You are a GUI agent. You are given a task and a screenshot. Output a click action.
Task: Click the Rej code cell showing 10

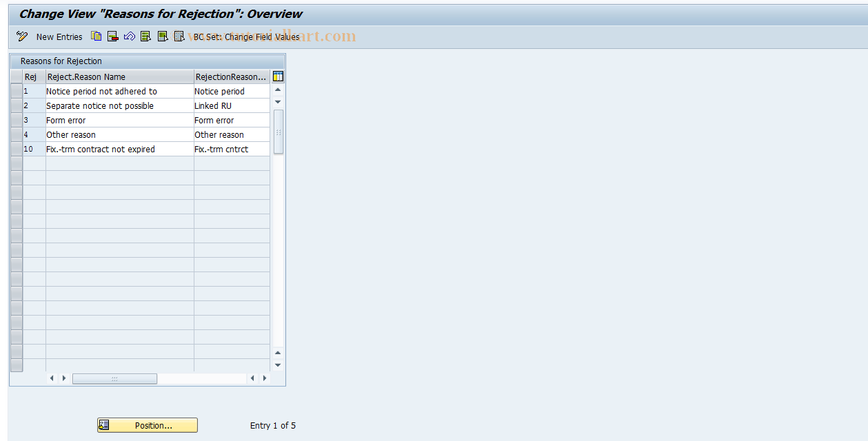34,149
